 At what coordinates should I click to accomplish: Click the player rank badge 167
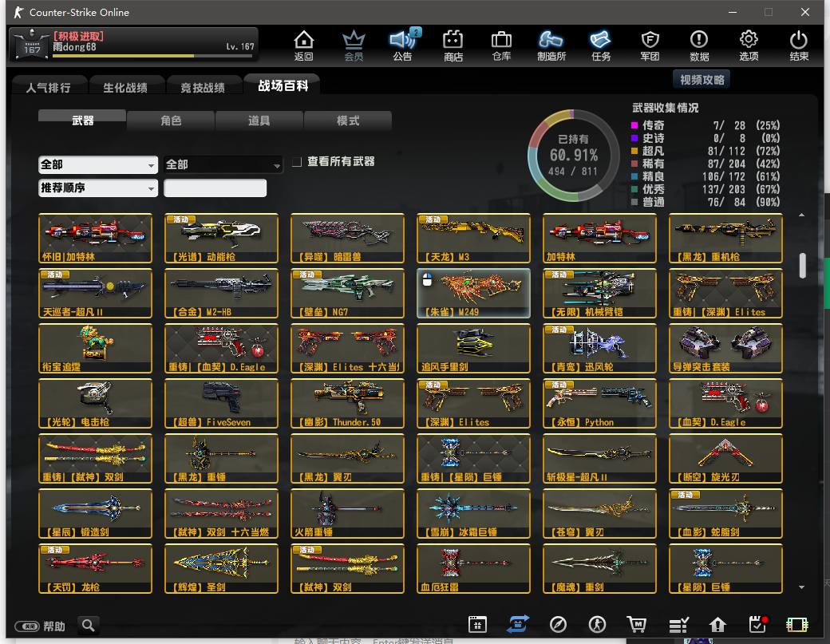pos(32,45)
